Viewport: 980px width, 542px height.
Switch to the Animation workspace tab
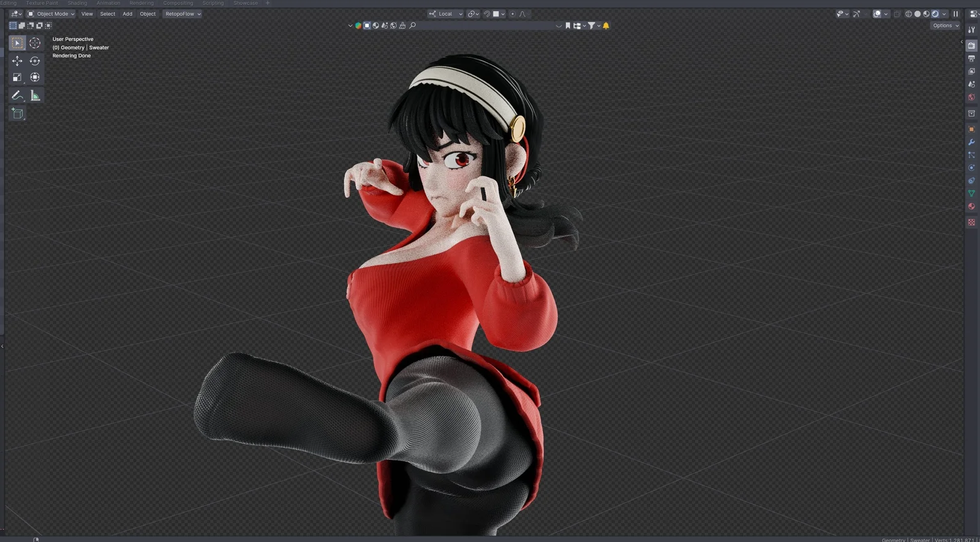pyautogui.click(x=108, y=3)
